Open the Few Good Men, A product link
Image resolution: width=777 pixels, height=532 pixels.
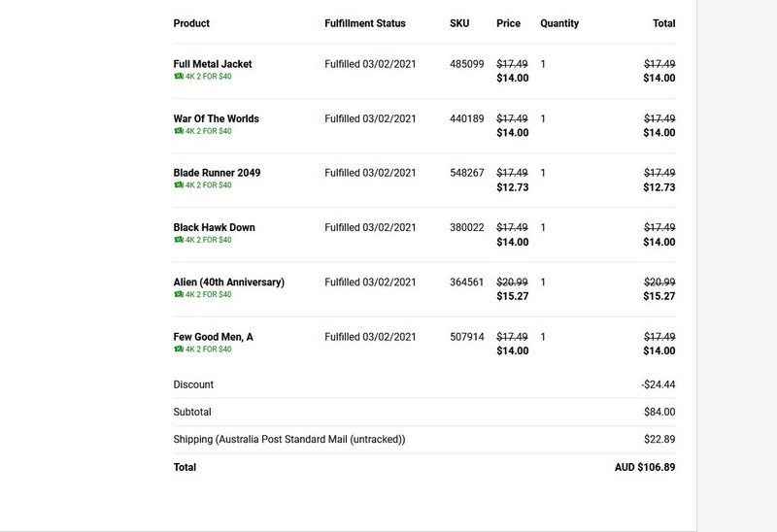213,337
